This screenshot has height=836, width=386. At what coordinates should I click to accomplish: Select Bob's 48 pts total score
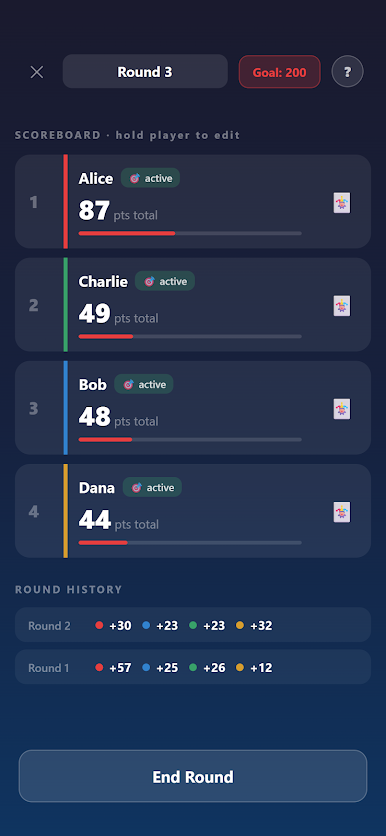(x=118, y=417)
